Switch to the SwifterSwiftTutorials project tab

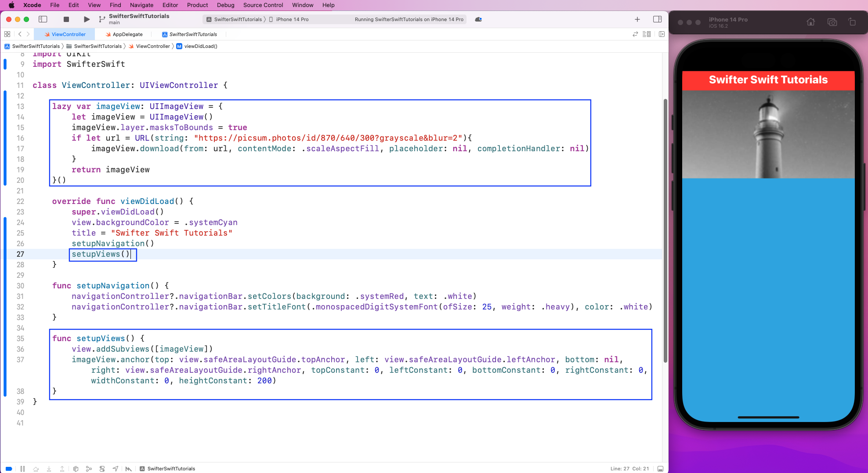(189, 34)
